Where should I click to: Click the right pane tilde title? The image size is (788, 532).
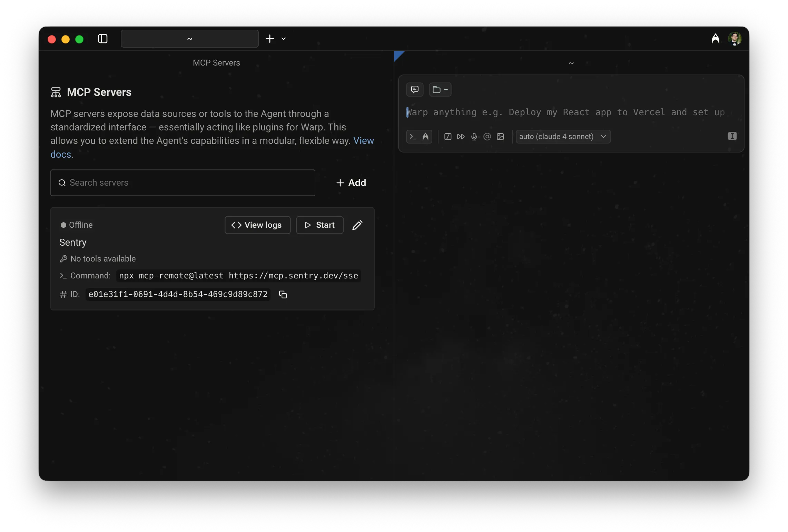[x=571, y=63]
